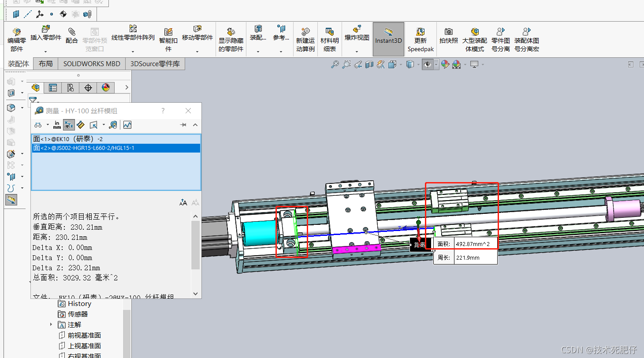The image size is (644, 358).
Task: Click the zoom to fit magnifier icon
Action: (x=335, y=64)
